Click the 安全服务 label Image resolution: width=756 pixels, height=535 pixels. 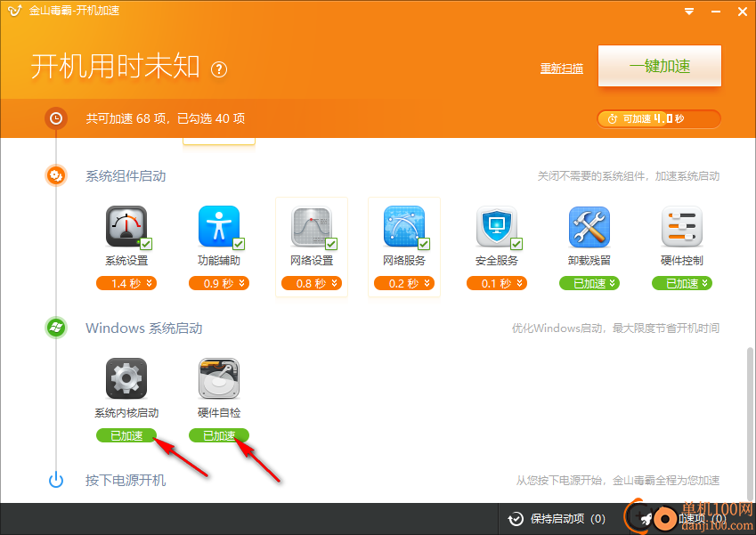coord(497,261)
